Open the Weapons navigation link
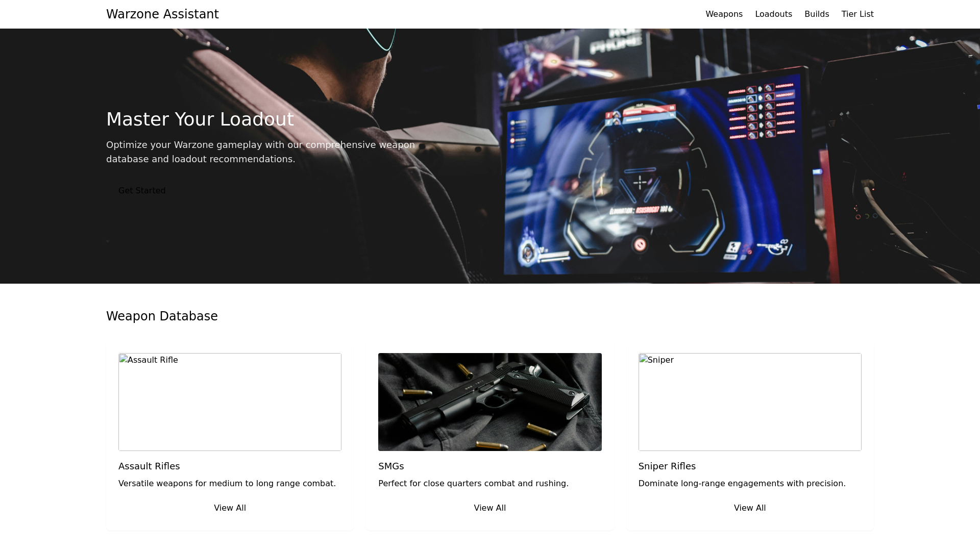Viewport: 980px width, 551px height. pos(724,14)
